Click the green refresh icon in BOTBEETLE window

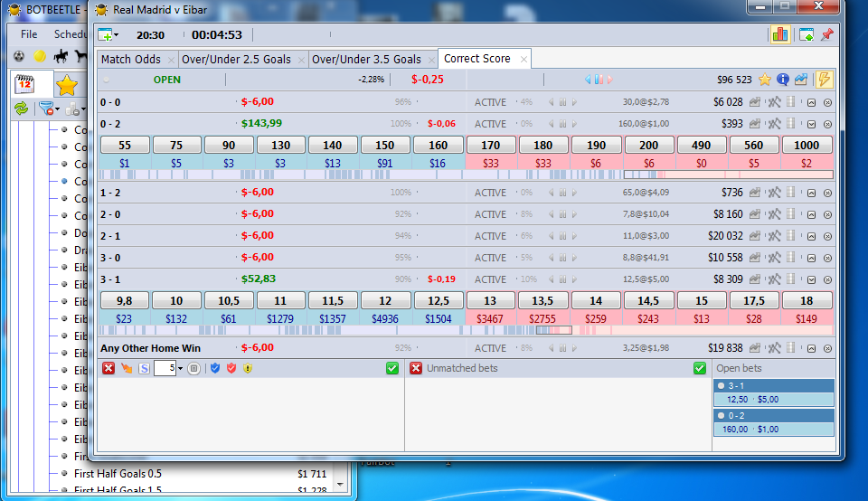[x=21, y=109]
